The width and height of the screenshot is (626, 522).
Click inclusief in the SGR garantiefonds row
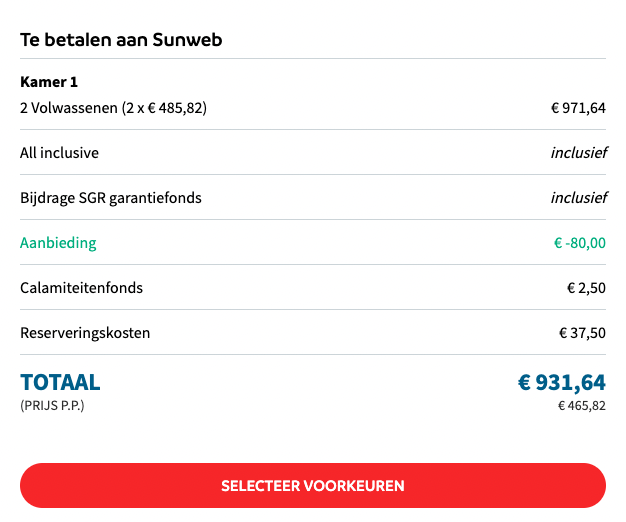point(578,198)
